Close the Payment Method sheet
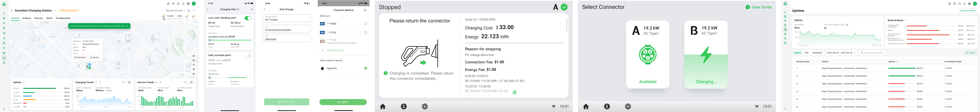The width and height of the screenshot is (980, 112). pyautogui.click(x=365, y=10)
